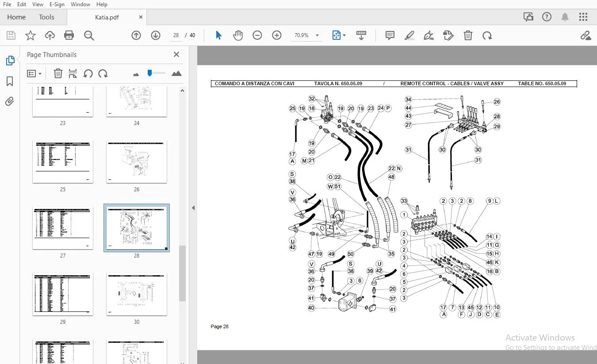Choose the Selection arrow tool
Screen dimensions: 597x364
218,35
